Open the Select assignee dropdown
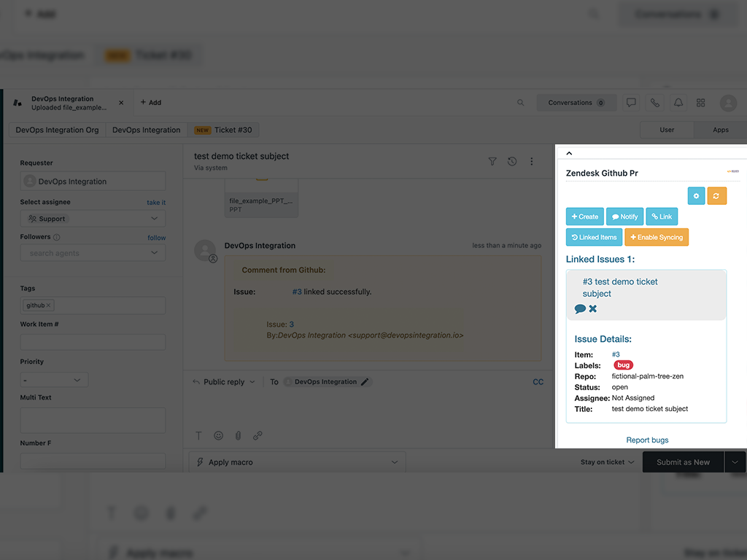The image size is (747, 560). click(93, 217)
